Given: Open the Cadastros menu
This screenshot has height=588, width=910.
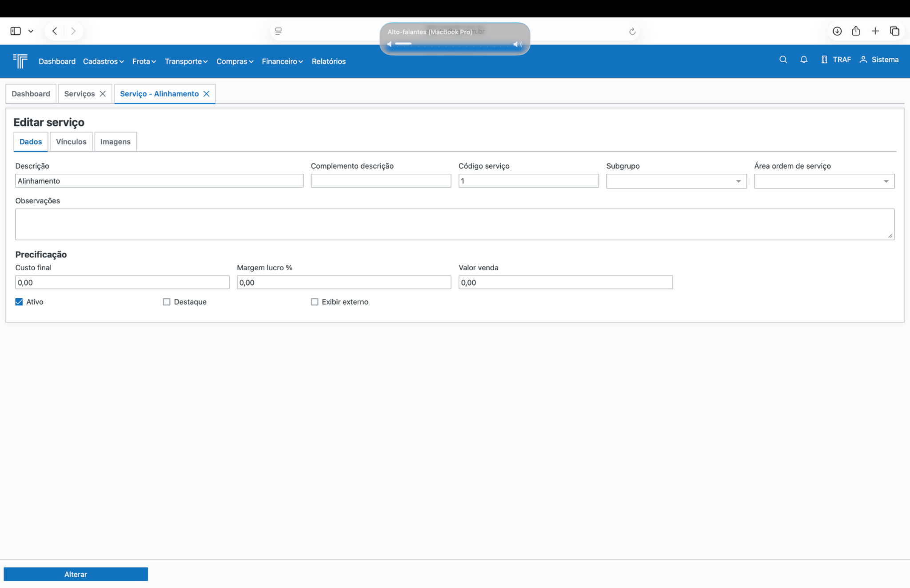Looking at the screenshot, I should 103,61.
